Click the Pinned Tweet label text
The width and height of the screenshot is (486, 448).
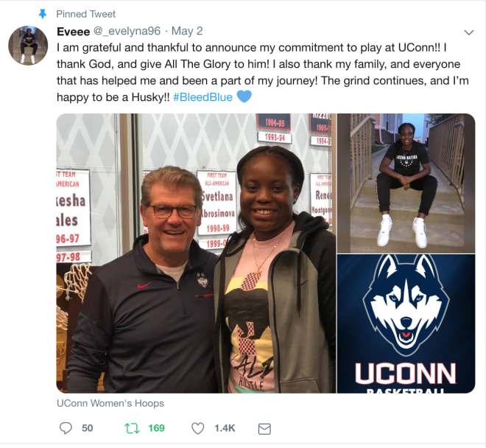point(86,14)
